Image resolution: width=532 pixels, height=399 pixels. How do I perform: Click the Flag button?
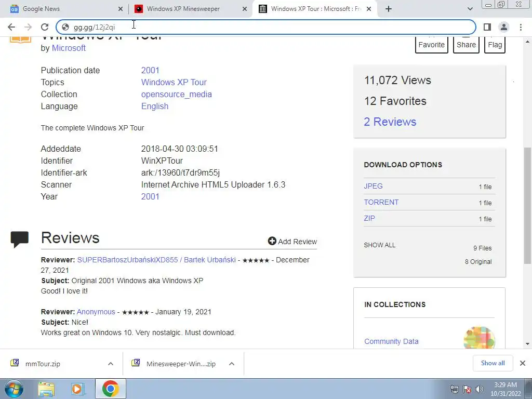click(495, 45)
